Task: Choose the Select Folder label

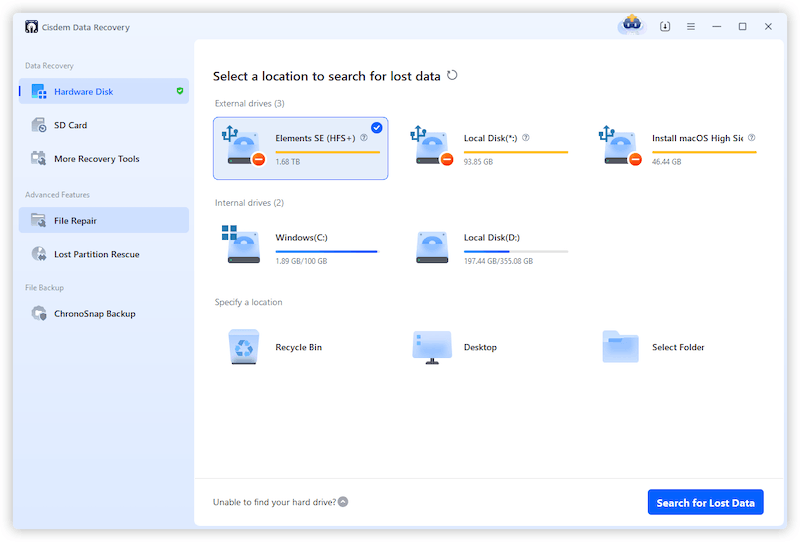Action: click(x=678, y=347)
